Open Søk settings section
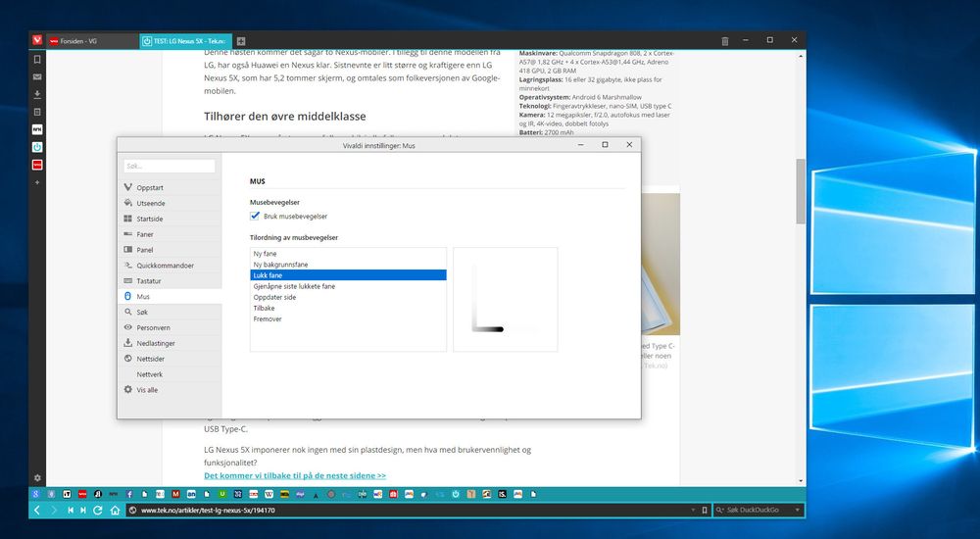The height and width of the screenshot is (539, 980). [x=170, y=312]
